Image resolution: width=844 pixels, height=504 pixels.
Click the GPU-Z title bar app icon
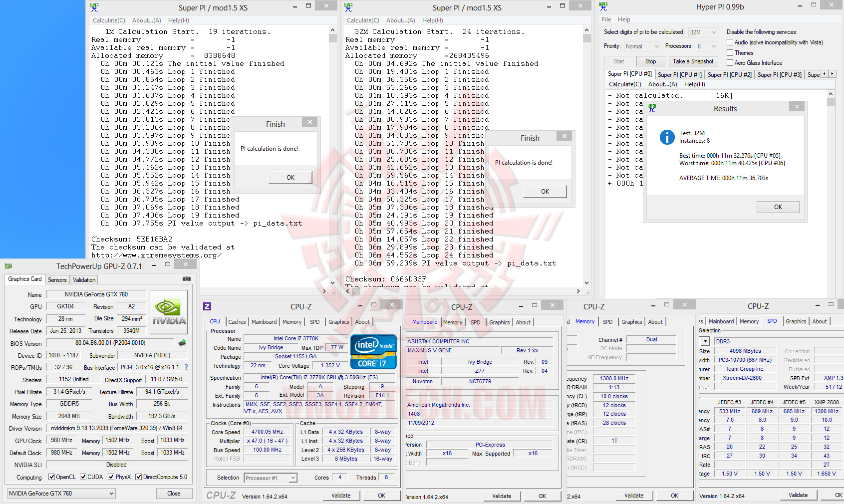click(8, 266)
